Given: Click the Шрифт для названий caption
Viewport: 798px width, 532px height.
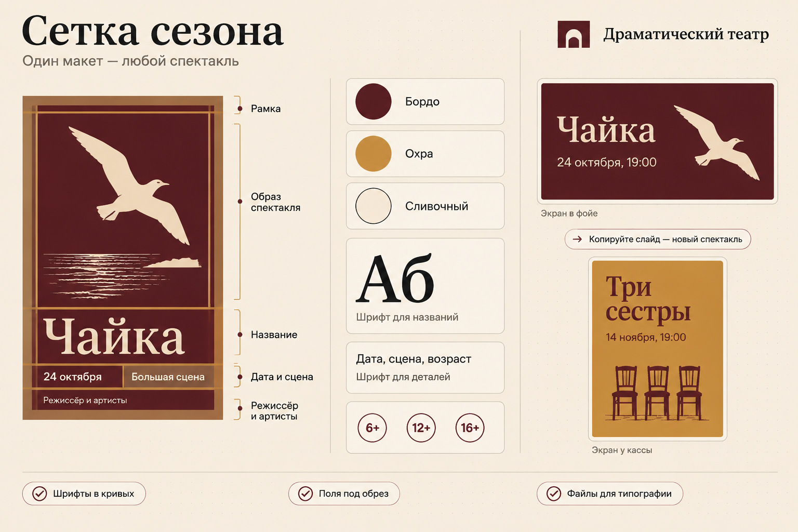Looking at the screenshot, I should 407,317.
